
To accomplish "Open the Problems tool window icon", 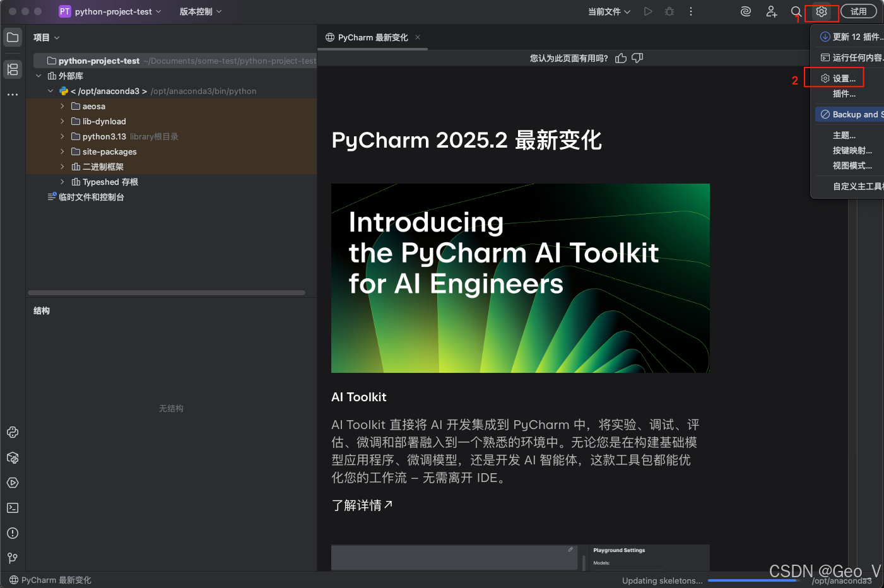I will 13,533.
